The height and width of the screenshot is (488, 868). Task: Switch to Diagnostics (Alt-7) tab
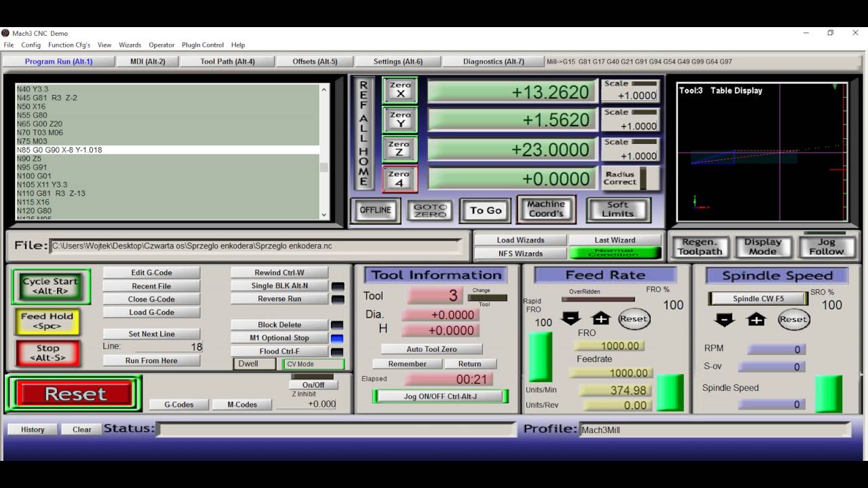click(x=494, y=62)
